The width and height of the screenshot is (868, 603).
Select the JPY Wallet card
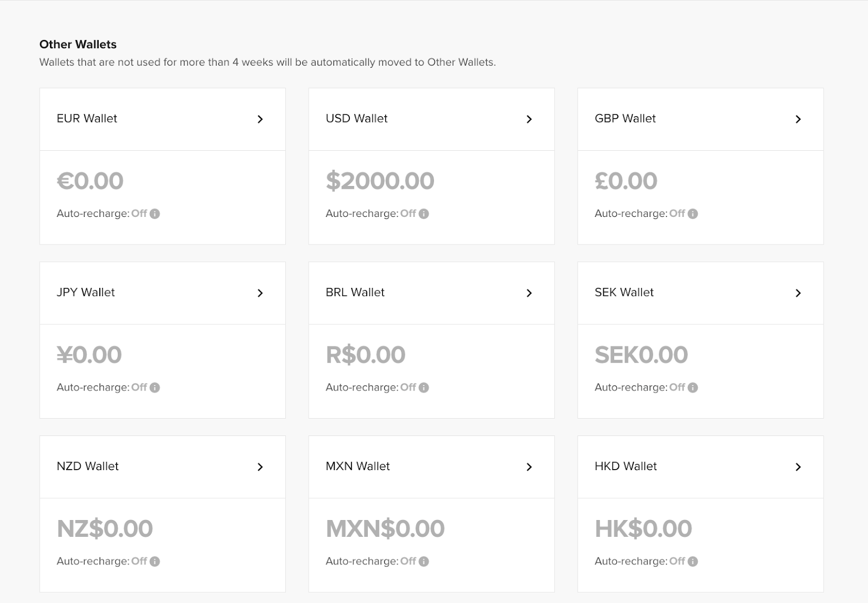162,293
